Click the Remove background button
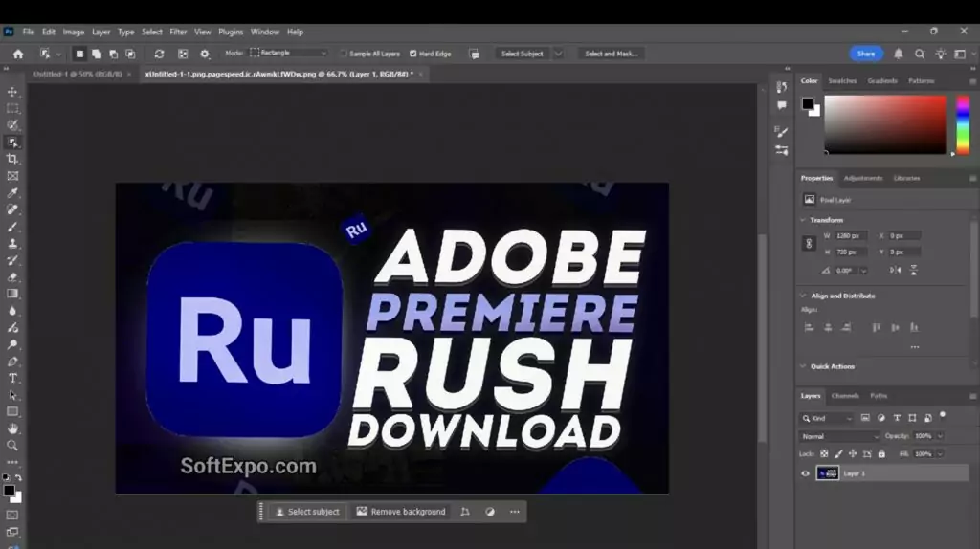This screenshot has width=980, height=549. coord(401,512)
